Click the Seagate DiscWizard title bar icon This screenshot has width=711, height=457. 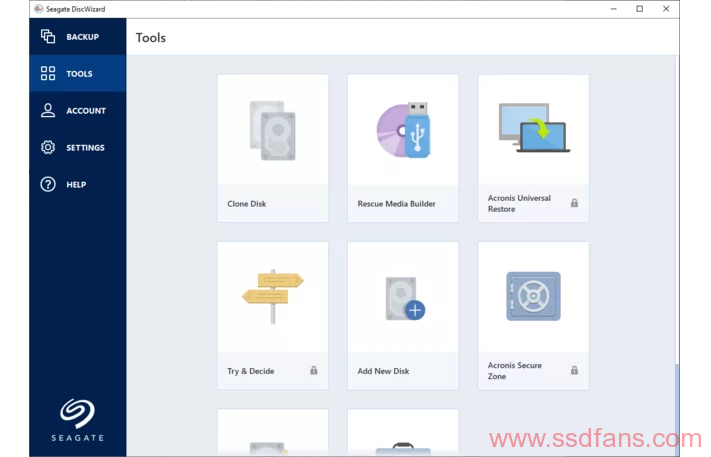tap(39, 9)
